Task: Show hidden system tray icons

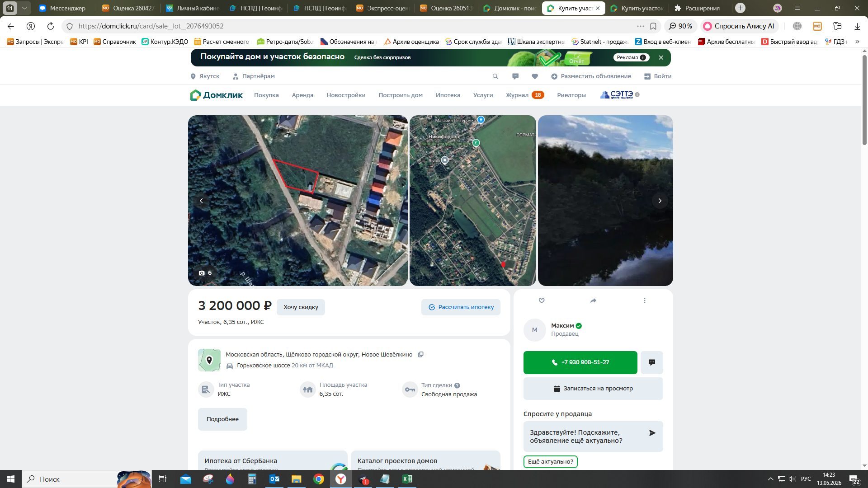Action: (770, 479)
